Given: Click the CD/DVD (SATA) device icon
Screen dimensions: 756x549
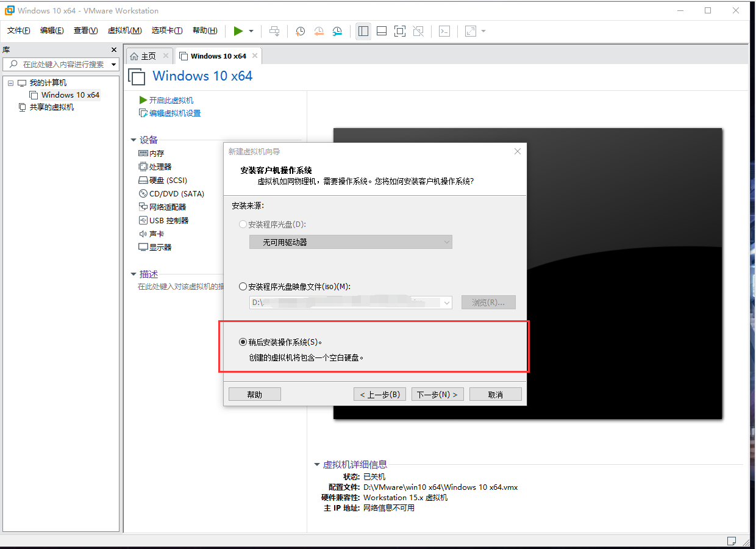Looking at the screenshot, I should [x=143, y=194].
